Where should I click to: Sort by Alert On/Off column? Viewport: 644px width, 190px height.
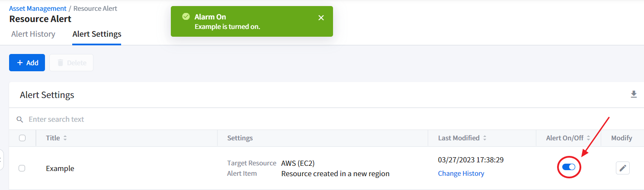[588, 138]
